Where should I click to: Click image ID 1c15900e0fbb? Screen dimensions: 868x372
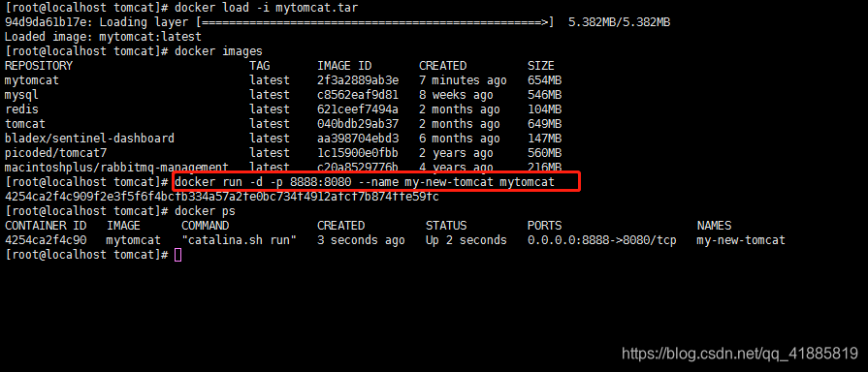[358, 152]
